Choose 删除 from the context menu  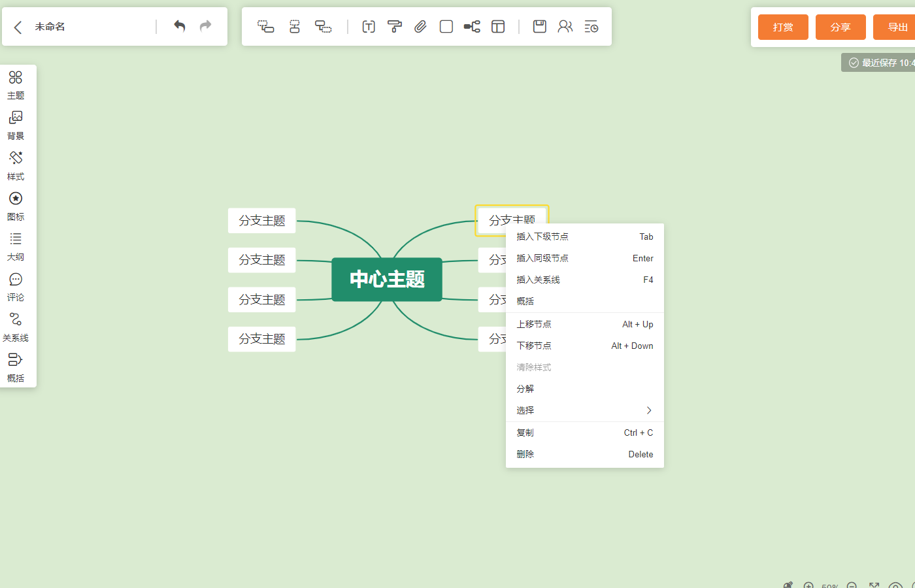[x=585, y=454]
